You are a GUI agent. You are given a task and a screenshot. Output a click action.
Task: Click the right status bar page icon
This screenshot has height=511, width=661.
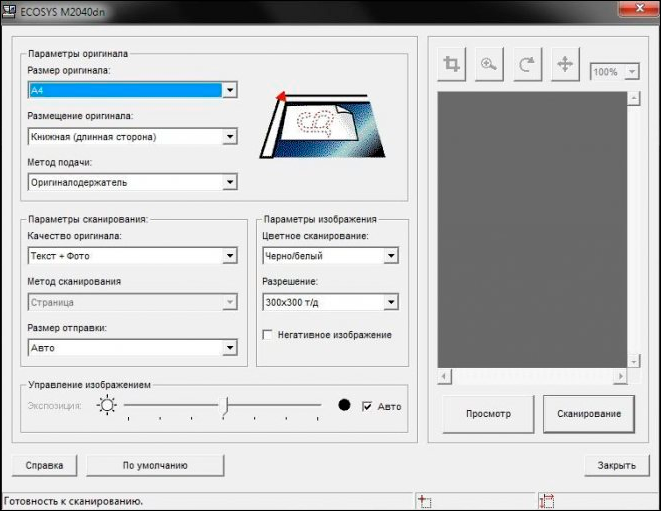pos(546,501)
